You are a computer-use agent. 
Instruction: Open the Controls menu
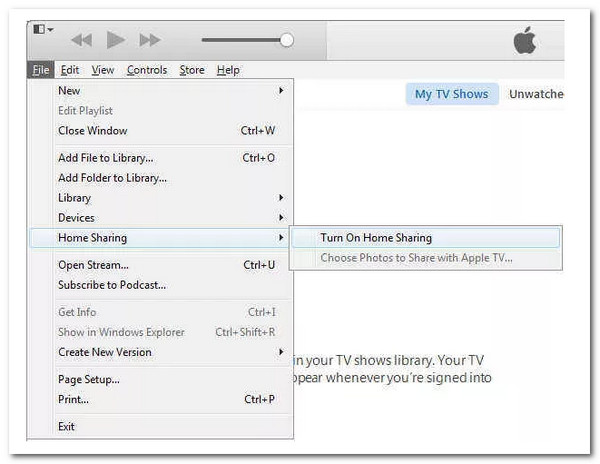147,70
